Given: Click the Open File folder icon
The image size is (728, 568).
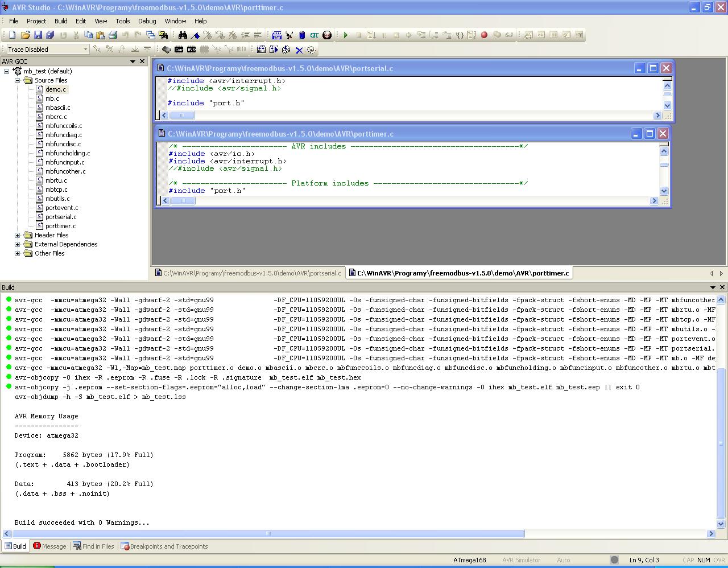Looking at the screenshot, I should click(26, 35).
